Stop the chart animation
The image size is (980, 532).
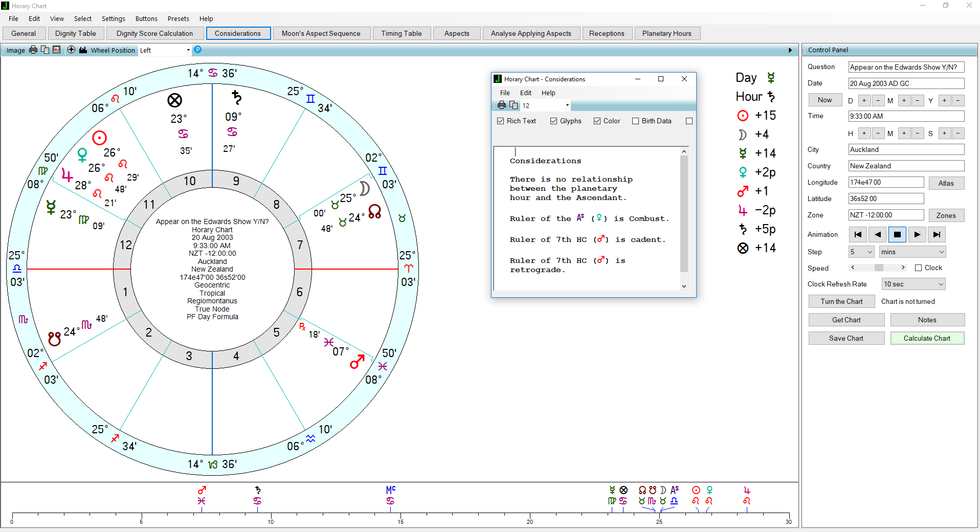[897, 234]
